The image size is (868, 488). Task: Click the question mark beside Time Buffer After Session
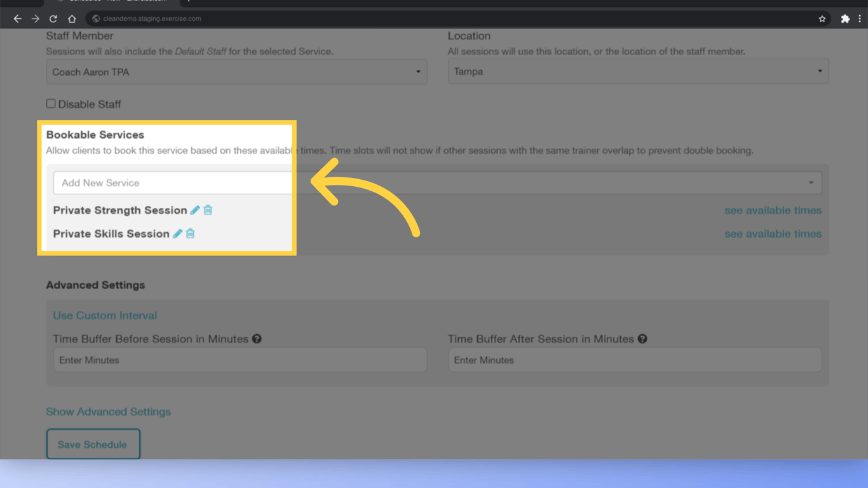click(642, 339)
